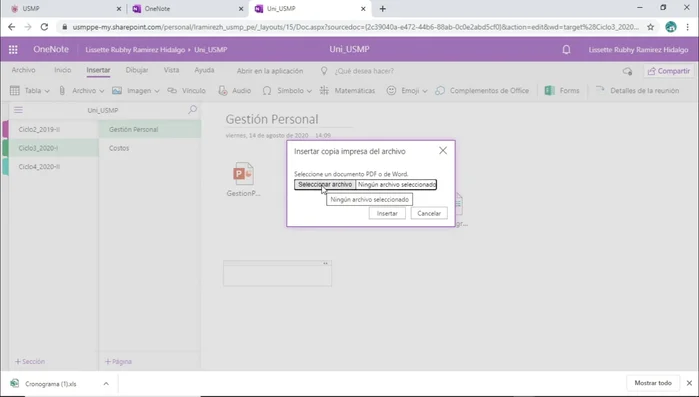
Task: Add a new section with + Sección
Action: point(30,361)
